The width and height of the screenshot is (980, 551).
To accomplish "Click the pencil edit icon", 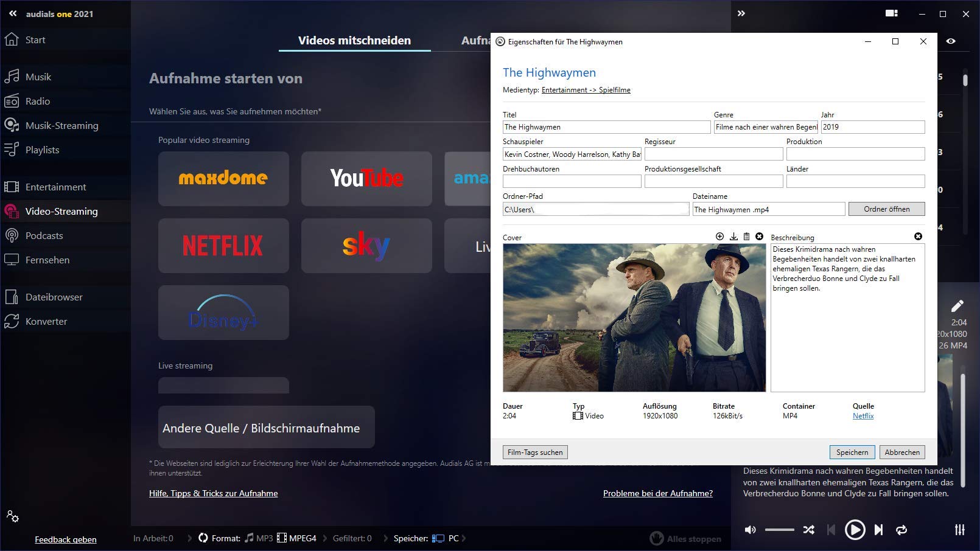I will click(957, 305).
